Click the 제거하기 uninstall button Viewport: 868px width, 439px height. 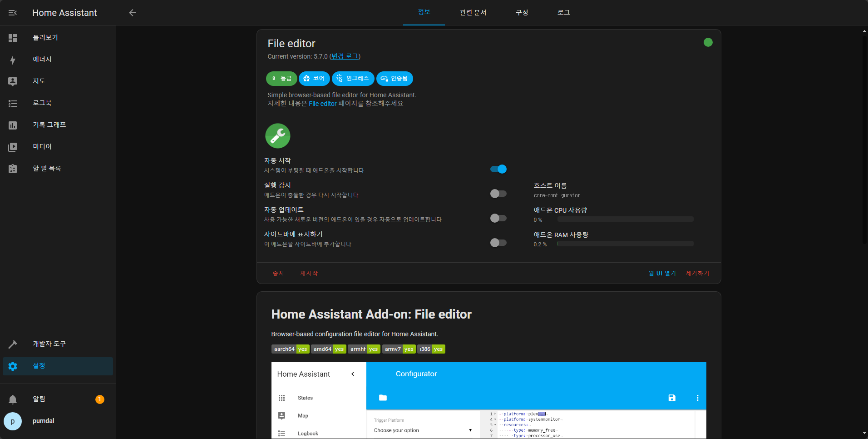click(x=697, y=273)
